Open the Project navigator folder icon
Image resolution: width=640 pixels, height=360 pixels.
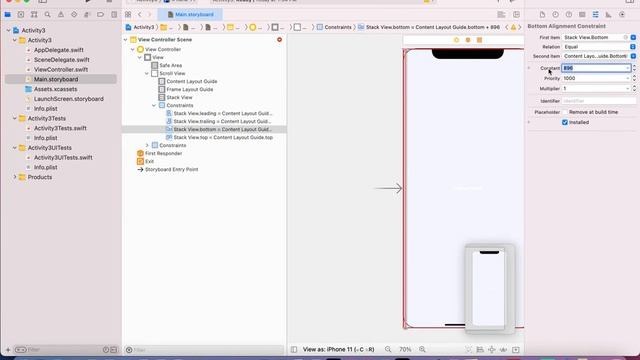(x=8, y=15)
